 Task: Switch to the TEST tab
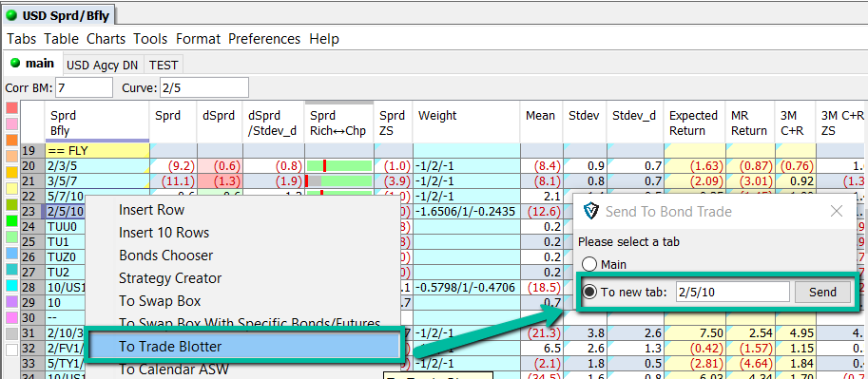[164, 66]
